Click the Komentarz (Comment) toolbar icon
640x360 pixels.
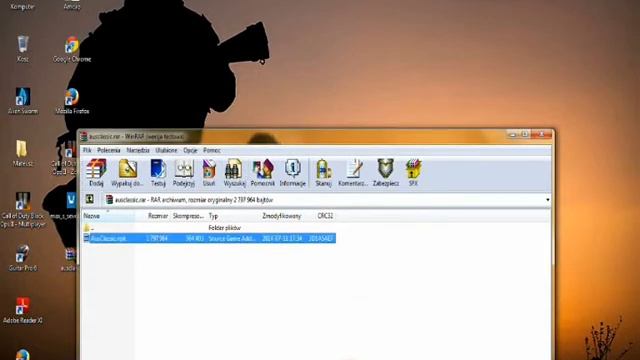[x=353, y=173]
